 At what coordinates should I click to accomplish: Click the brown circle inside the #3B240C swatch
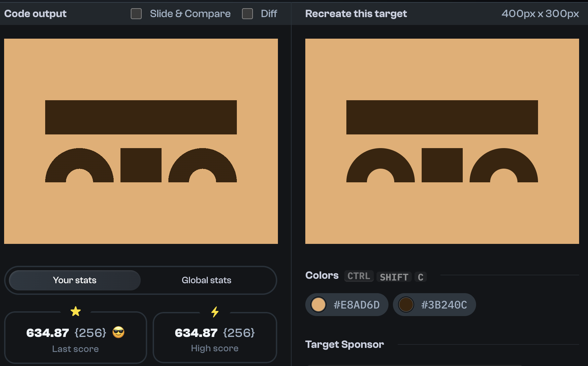406,304
